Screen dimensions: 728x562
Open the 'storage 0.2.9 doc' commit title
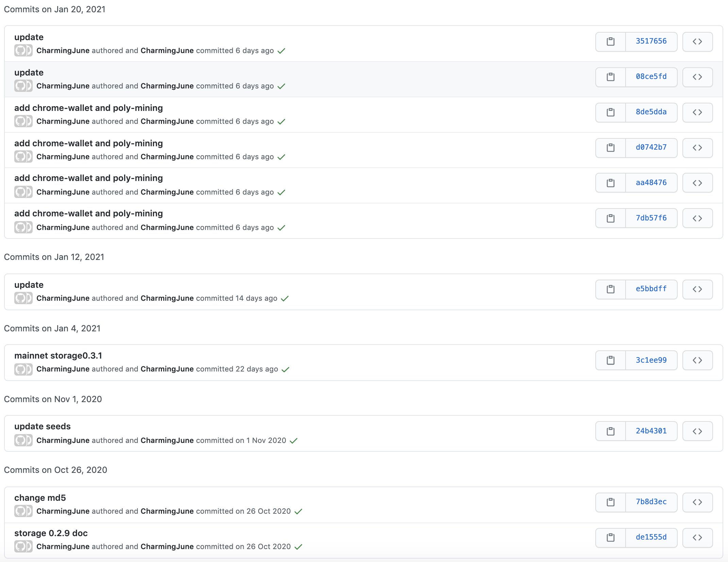[51, 533]
